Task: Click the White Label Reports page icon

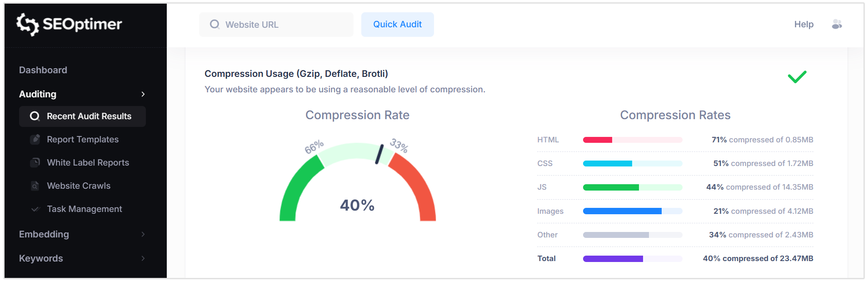Action: point(35,162)
